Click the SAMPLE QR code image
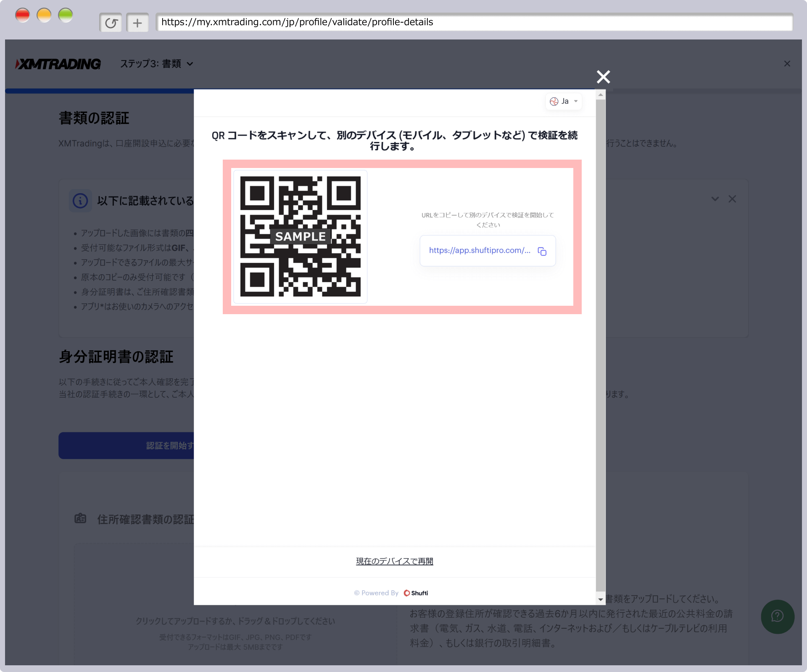 (300, 236)
